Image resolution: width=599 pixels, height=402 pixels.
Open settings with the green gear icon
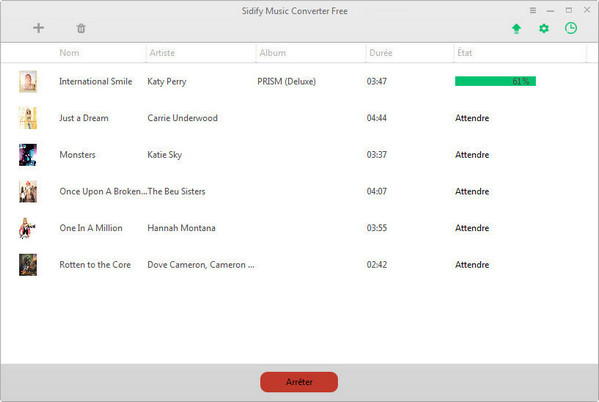pos(544,28)
